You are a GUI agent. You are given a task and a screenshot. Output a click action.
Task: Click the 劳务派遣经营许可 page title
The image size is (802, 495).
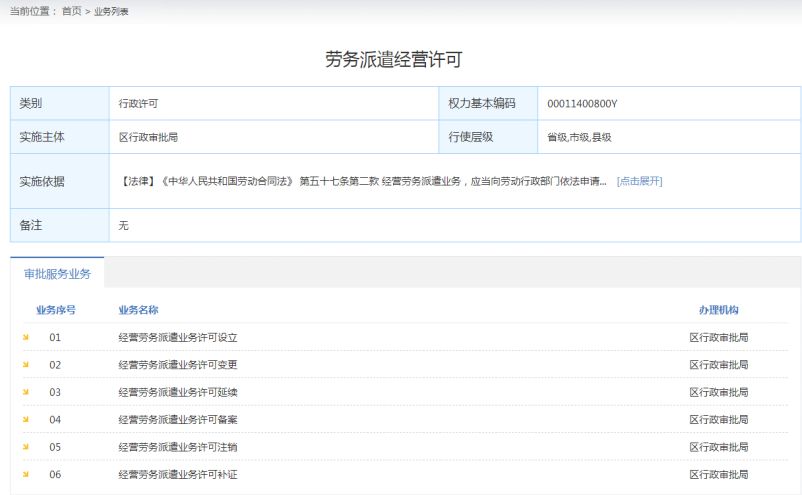pyautogui.click(x=394, y=59)
